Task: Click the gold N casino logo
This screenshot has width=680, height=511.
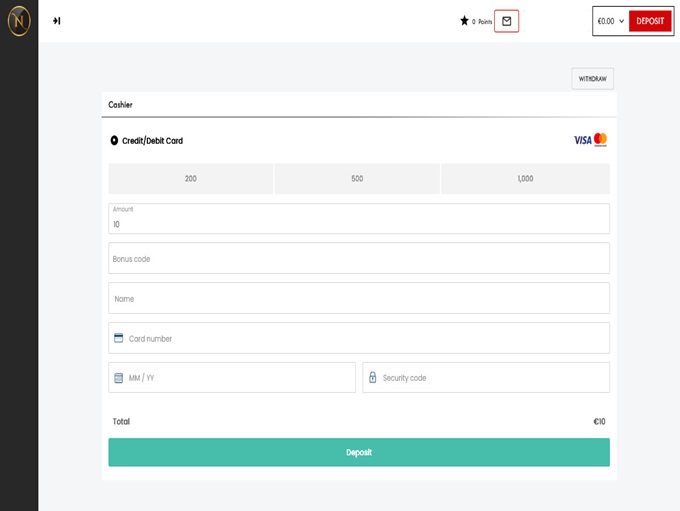Action: point(19,20)
